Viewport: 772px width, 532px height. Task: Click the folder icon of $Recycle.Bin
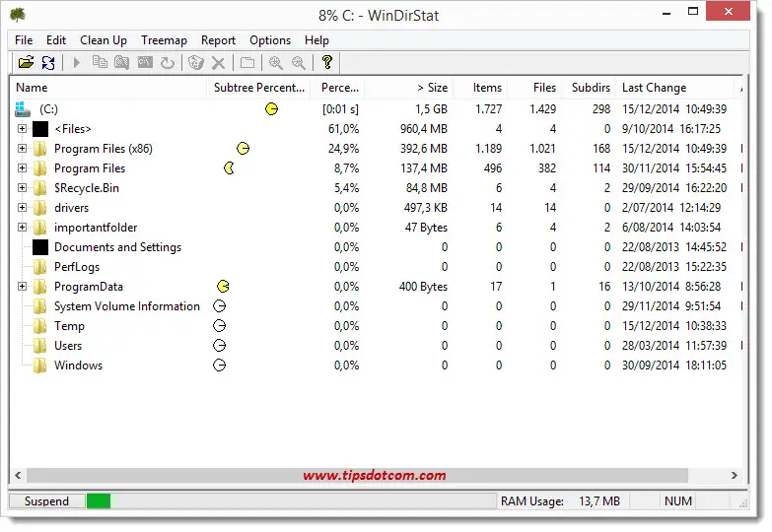tap(40, 188)
